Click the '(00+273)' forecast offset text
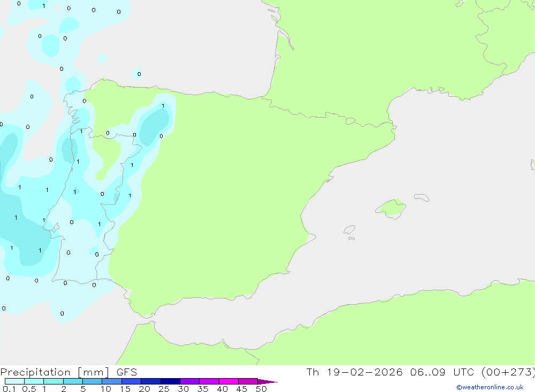 (x=508, y=372)
